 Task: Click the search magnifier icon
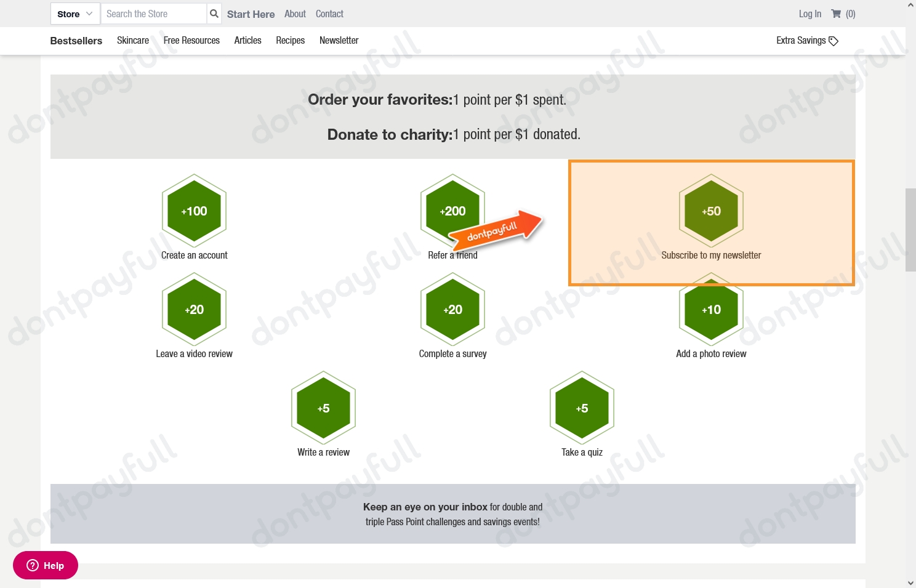(214, 14)
